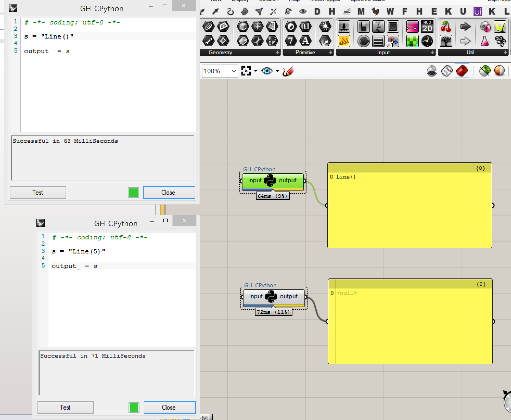Image resolution: width=511 pixels, height=420 pixels.
Task: Select the Mesh Face parameter icon
Action: pos(272,26)
